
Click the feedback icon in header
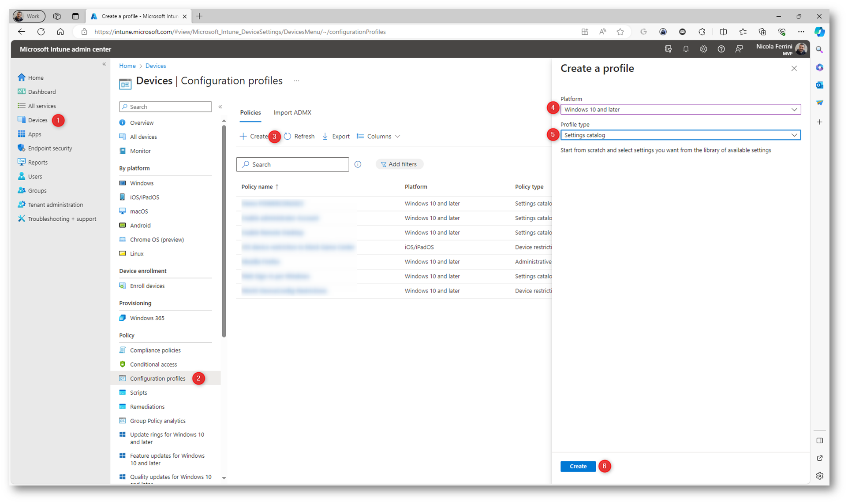point(739,49)
